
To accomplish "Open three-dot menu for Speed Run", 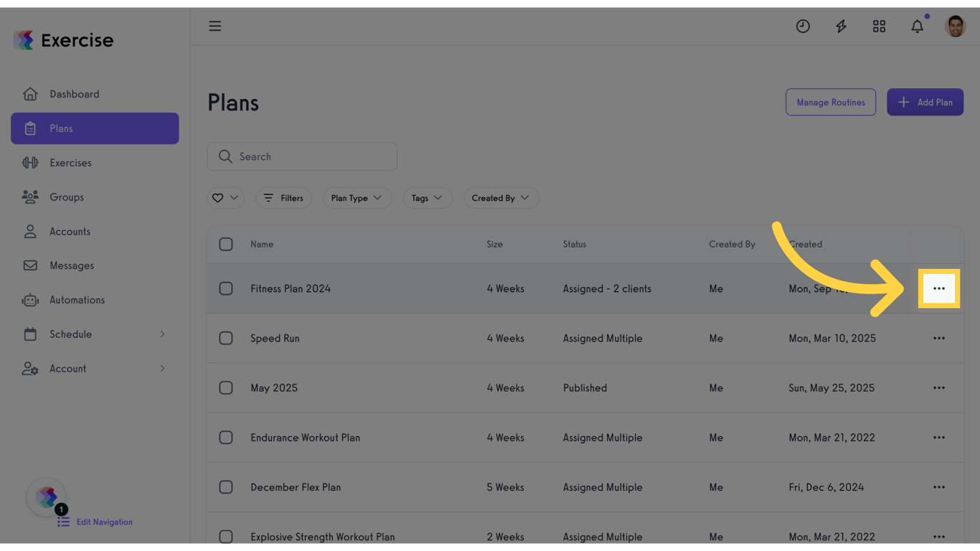I will pyautogui.click(x=938, y=338).
